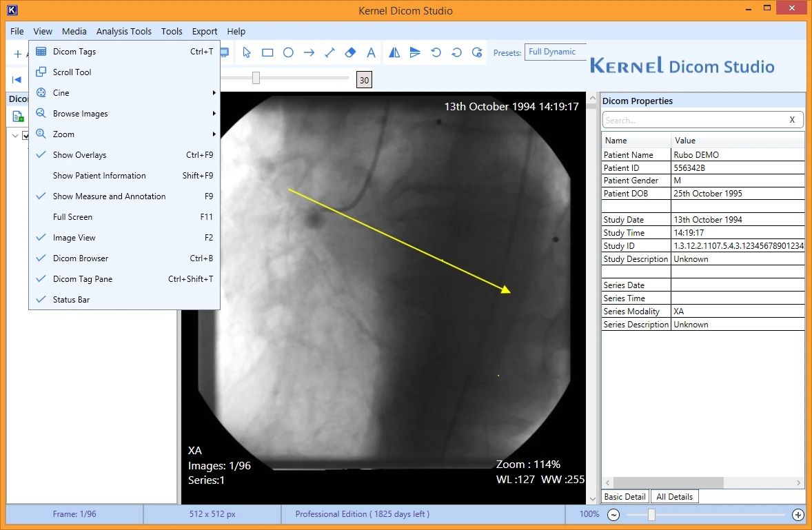Click the Dicom Tags grid icon

click(x=41, y=51)
